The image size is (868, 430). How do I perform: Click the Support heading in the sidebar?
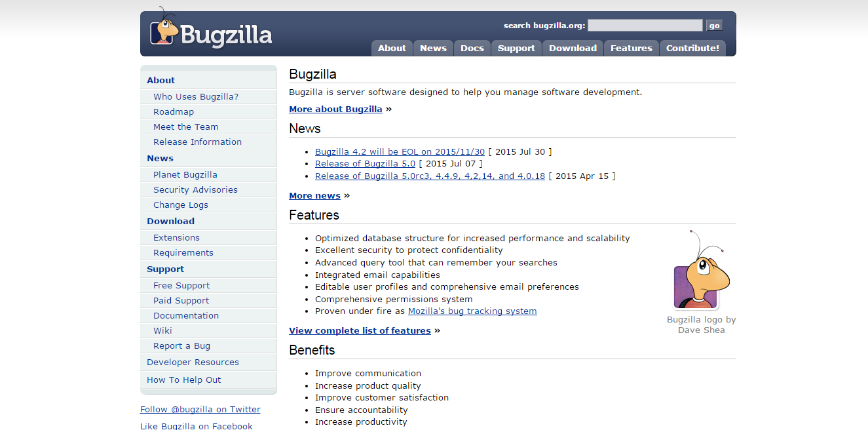pos(165,269)
